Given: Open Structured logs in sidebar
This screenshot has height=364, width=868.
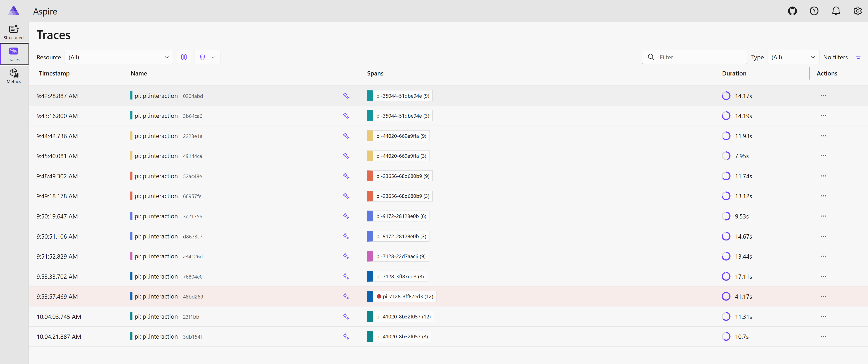Looking at the screenshot, I should pyautogui.click(x=14, y=32).
